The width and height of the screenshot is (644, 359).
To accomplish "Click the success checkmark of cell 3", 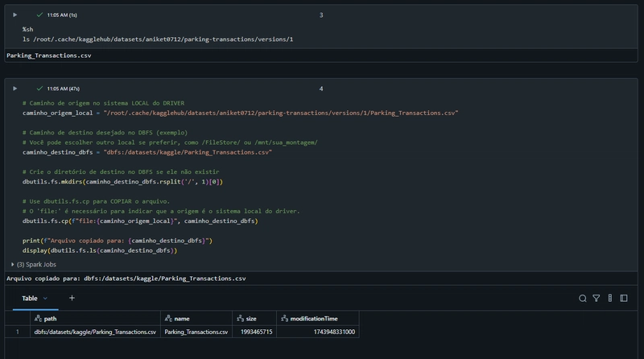I will (39, 14).
